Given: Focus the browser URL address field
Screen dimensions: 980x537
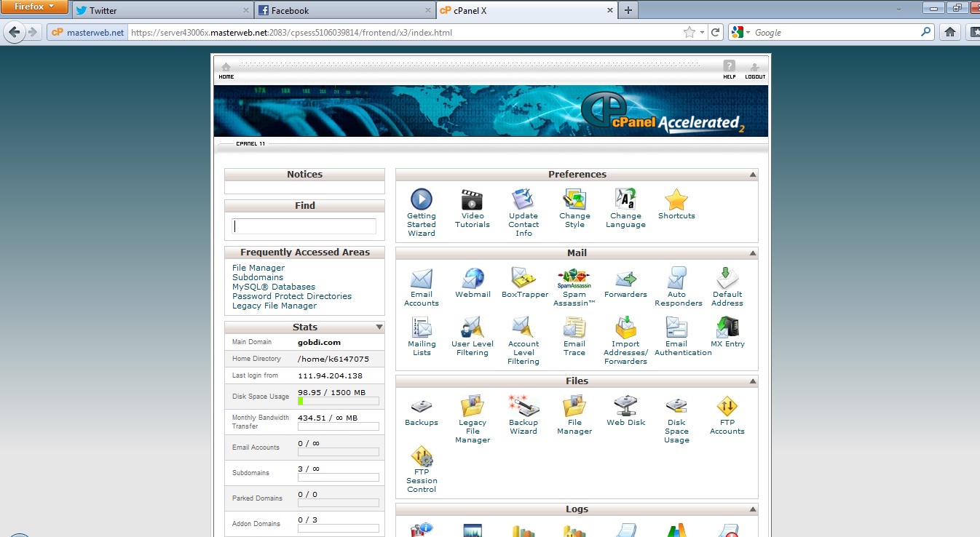Looking at the screenshot, I should coord(404,33).
